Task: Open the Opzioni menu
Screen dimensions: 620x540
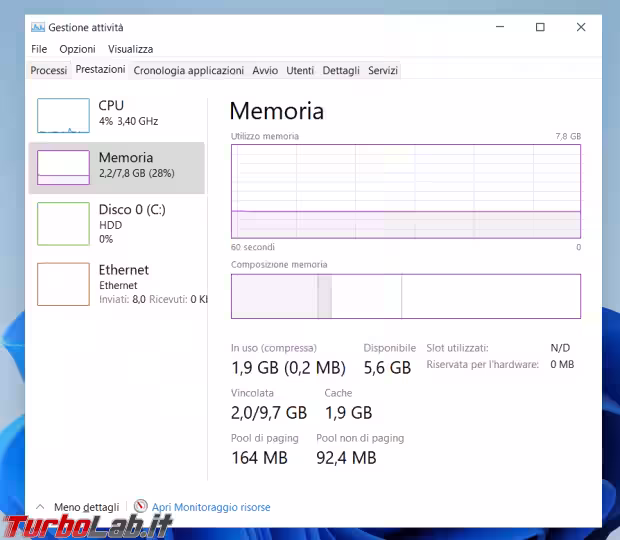Action: 77,49
